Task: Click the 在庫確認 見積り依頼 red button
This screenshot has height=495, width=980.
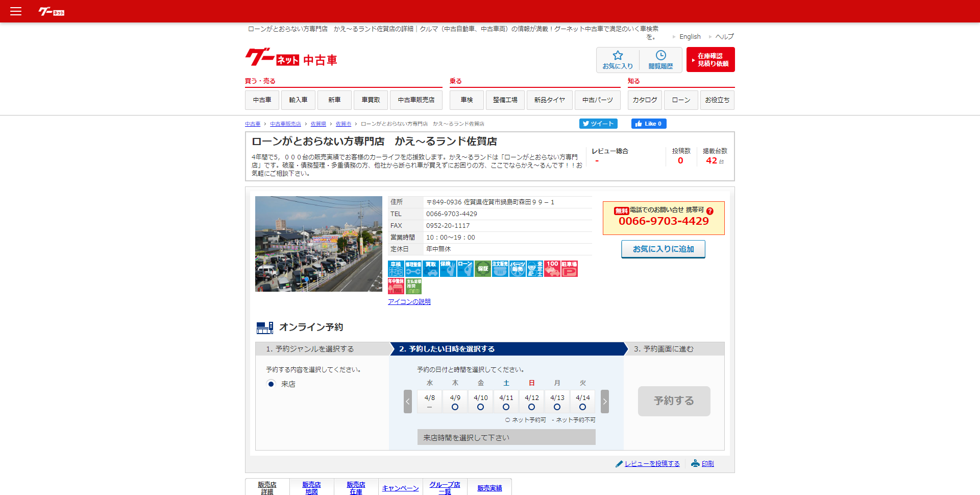Action: [710, 60]
